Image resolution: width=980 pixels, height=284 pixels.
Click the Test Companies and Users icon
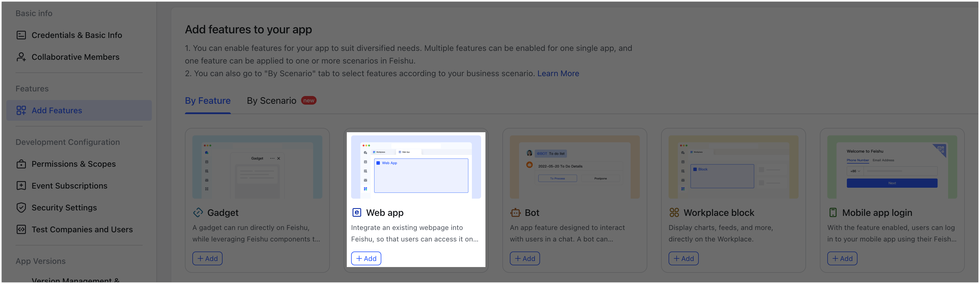click(21, 230)
